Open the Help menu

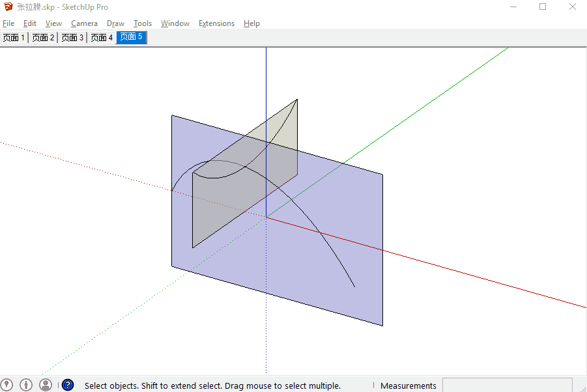(251, 23)
